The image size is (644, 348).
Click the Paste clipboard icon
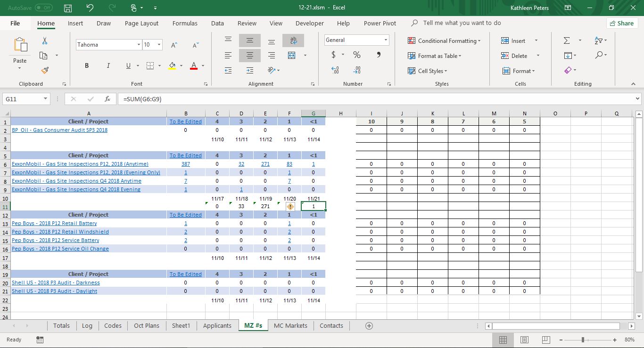(x=20, y=45)
